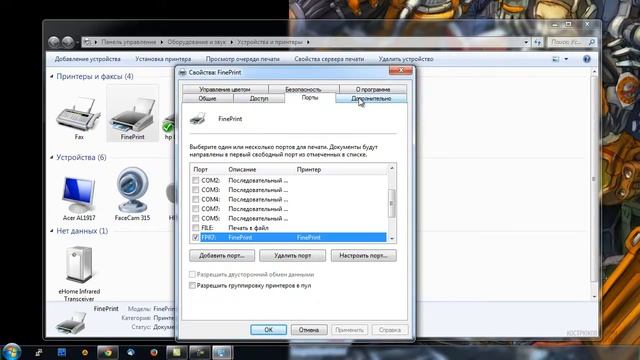Click the 'Отмена' button

point(309,330)
